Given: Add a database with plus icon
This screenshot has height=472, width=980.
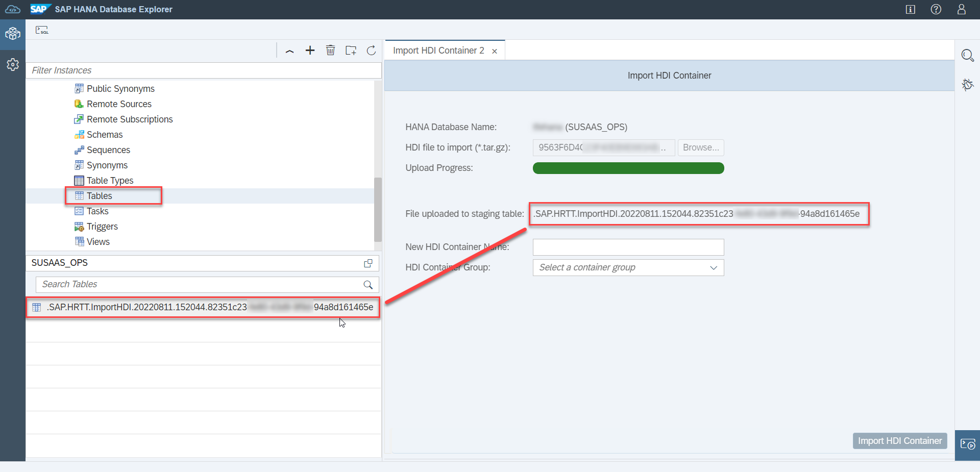Looking at the screenshot, I should [310, 50].
